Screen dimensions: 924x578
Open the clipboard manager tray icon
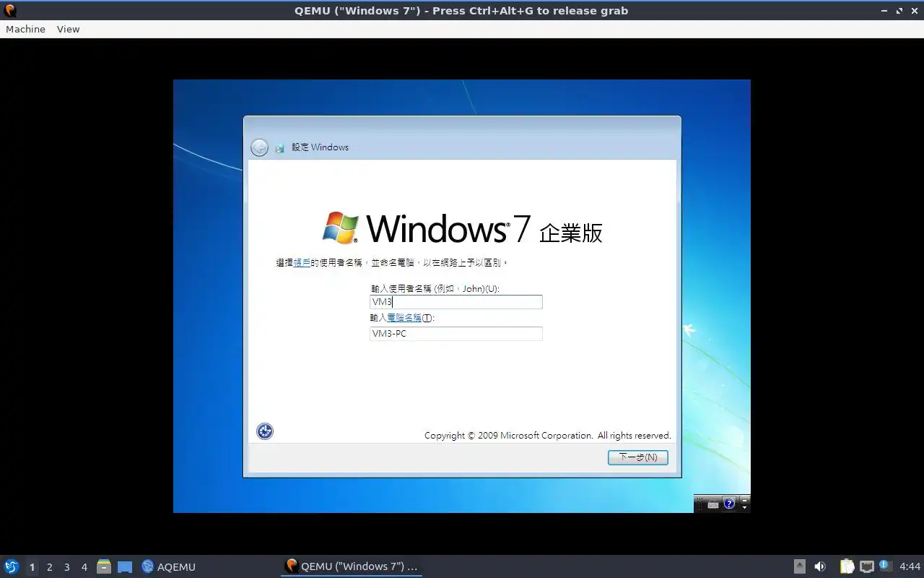(x=847, y=566)
